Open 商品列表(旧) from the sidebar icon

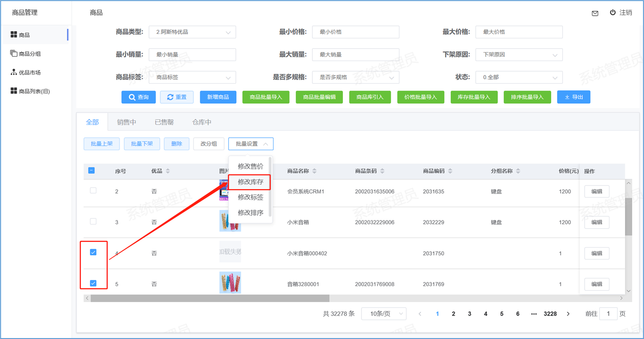[x=14, y=91]
